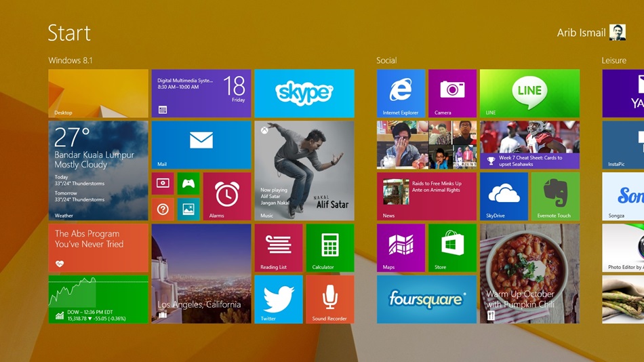Viewport: 644px width, 362px height.
Task: Open the Music tile playing Alif Satar
Action: (x=304, y=171)
